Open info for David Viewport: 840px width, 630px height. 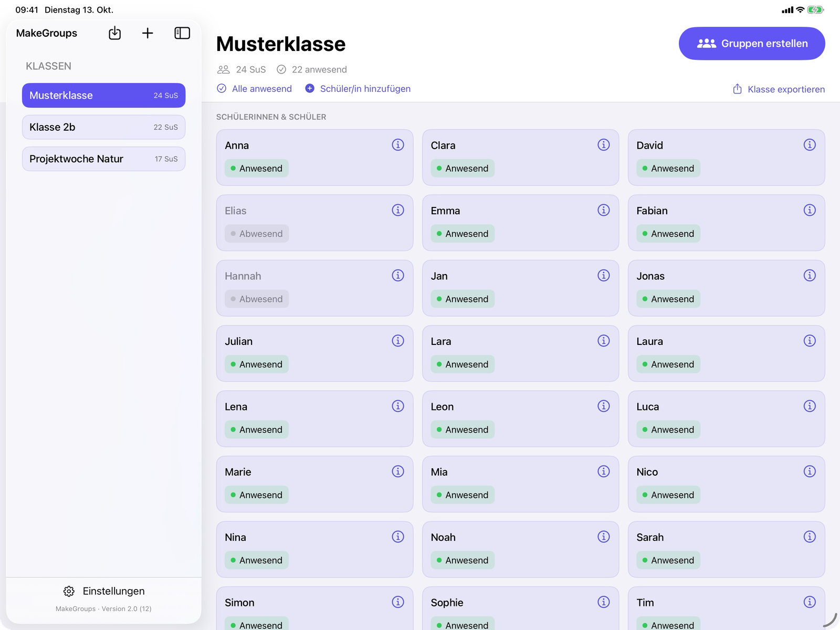point(810,145)
